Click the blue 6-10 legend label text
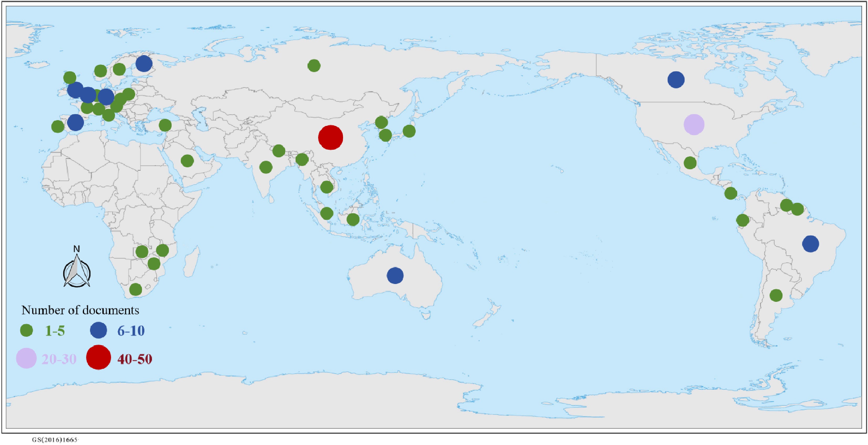 (131, 331)
